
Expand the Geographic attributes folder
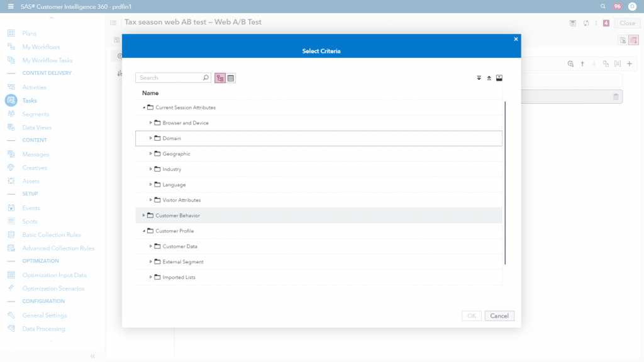150,153
